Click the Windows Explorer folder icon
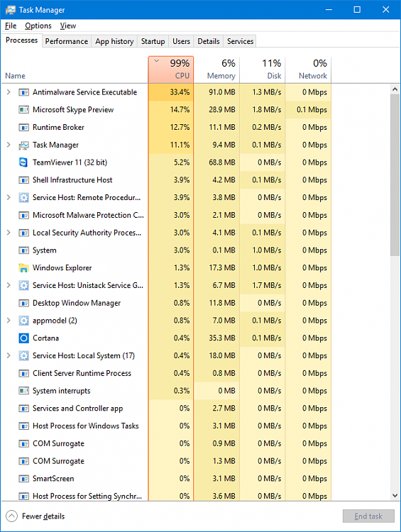401x532 pixels. tap(23, 268)
